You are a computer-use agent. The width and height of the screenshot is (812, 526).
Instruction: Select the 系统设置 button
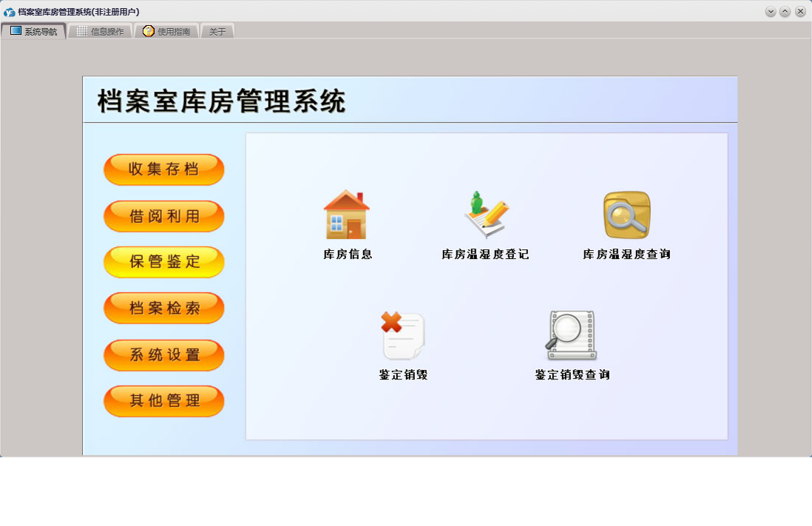click(x=163, y=355)
